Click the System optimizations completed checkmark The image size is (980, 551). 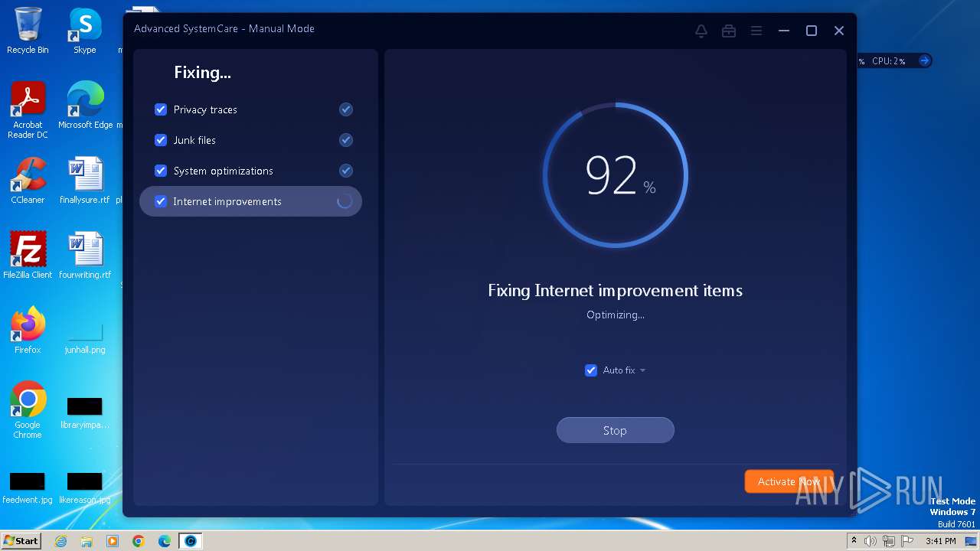[x=346, y=171]
